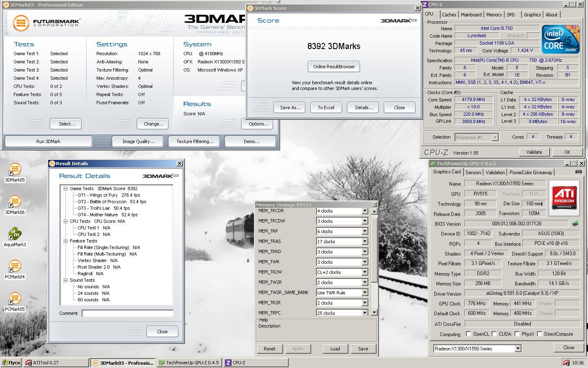Collapse the Game Tests tree node

[x=65, y=188]
